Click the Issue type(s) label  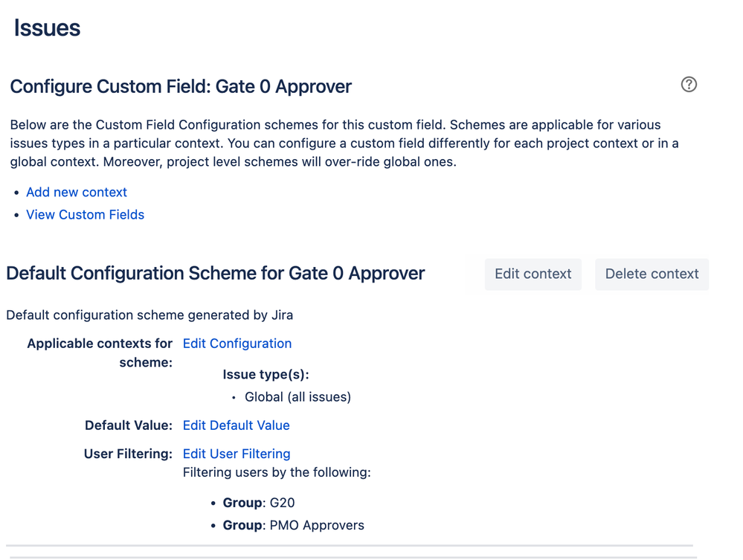tap(266, 374)
